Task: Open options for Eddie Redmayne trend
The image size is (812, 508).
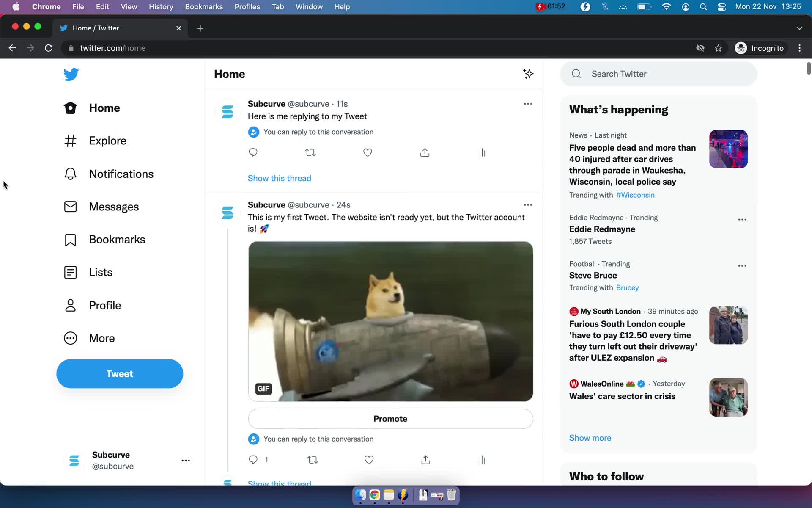Action: point(742,220)
